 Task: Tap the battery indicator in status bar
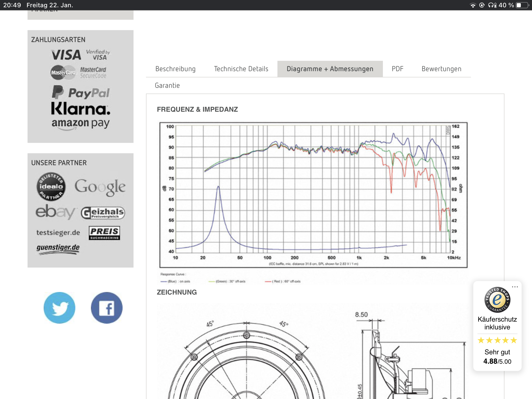coord(522,5)
